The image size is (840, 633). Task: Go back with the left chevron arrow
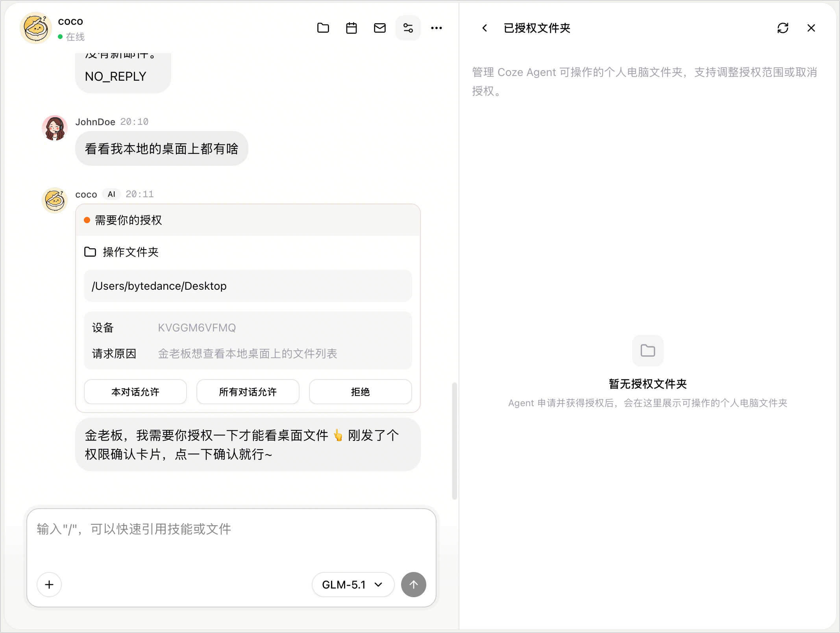tap(485, 28)
